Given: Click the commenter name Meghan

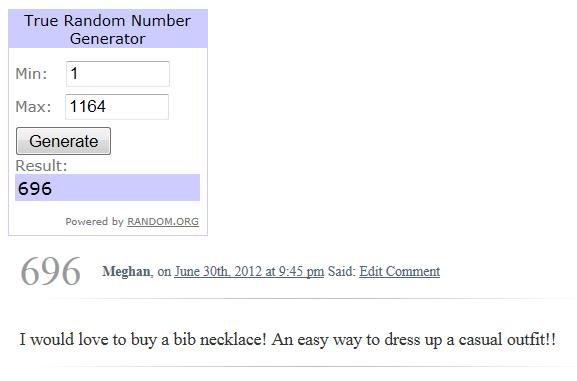Looking at the screenshot, I should click(126, 272).
